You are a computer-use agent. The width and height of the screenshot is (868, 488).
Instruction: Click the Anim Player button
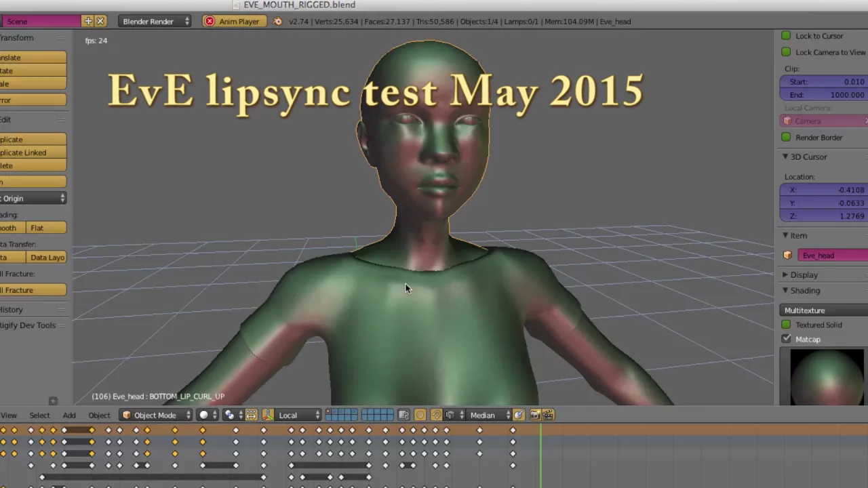pos(235,21)
